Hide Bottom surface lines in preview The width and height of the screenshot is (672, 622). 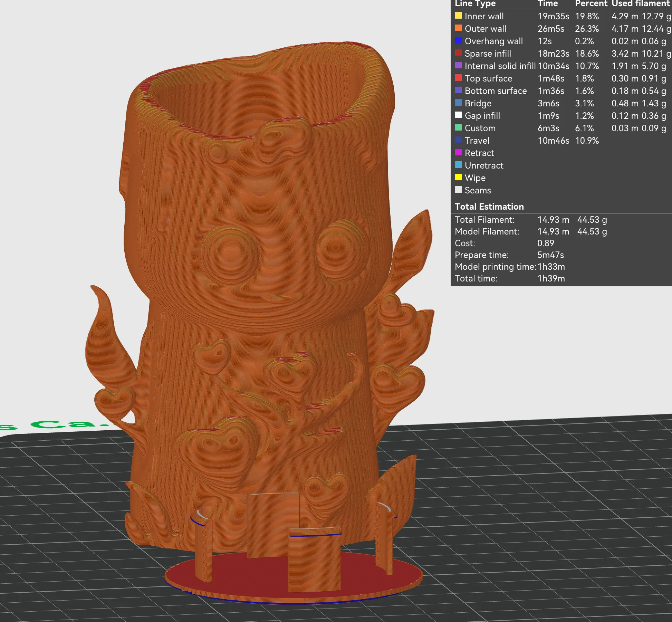(496, 91)
